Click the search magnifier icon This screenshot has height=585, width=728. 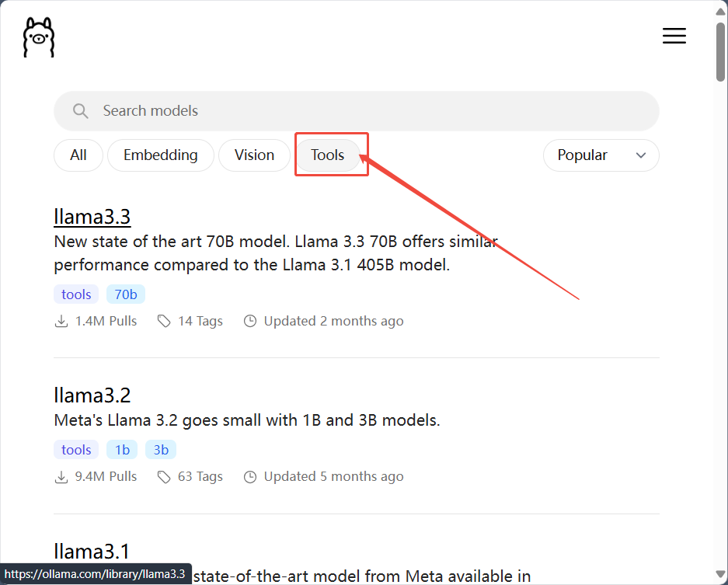[81, 111]
